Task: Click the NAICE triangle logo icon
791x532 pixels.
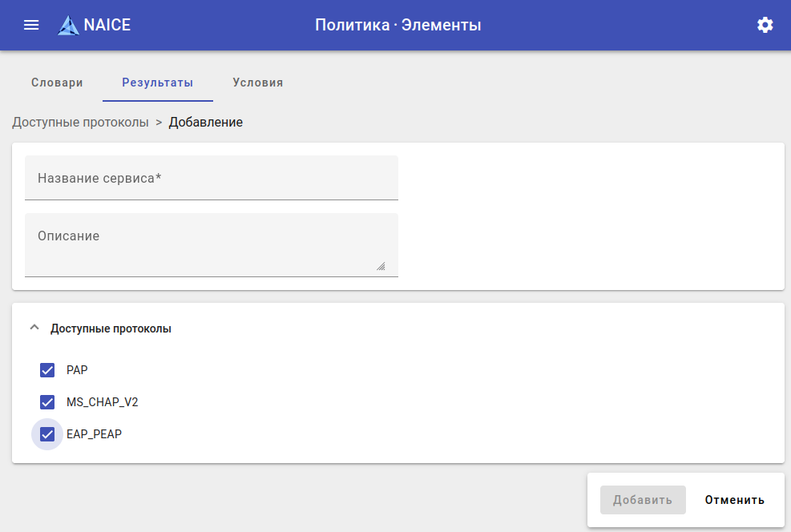Action: tap(69, 26)
